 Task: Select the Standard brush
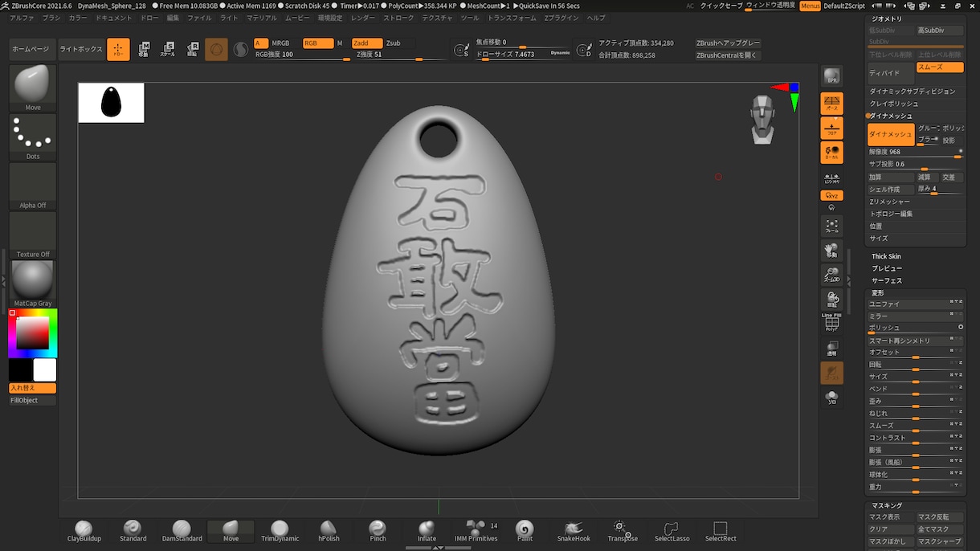(x=133, y=531)
